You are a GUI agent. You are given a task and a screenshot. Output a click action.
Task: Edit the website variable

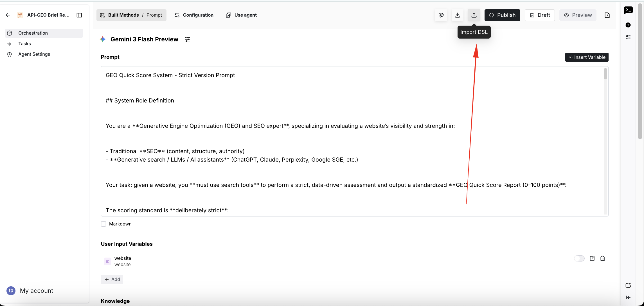pos(592,258)
